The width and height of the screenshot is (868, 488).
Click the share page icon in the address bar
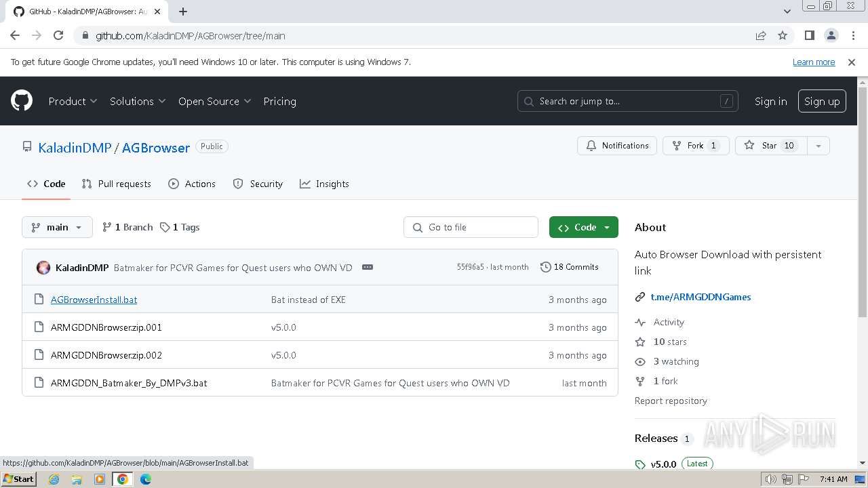pos(761,35)
